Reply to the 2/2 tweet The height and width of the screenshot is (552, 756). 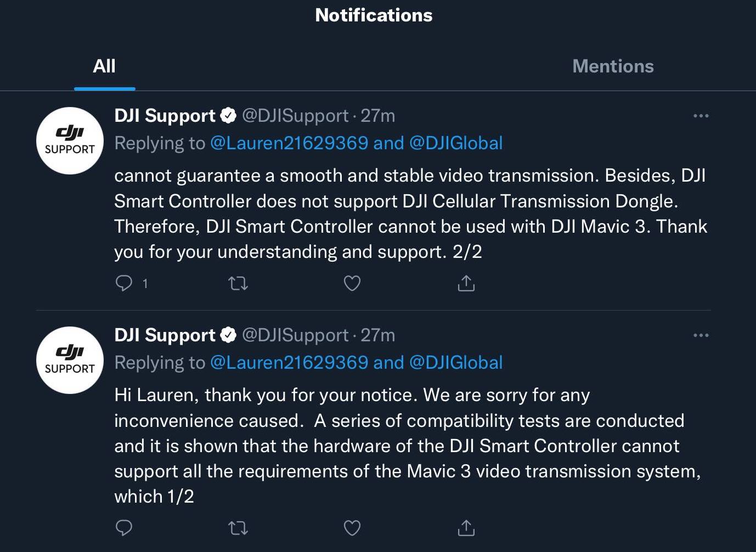(125, 283)
